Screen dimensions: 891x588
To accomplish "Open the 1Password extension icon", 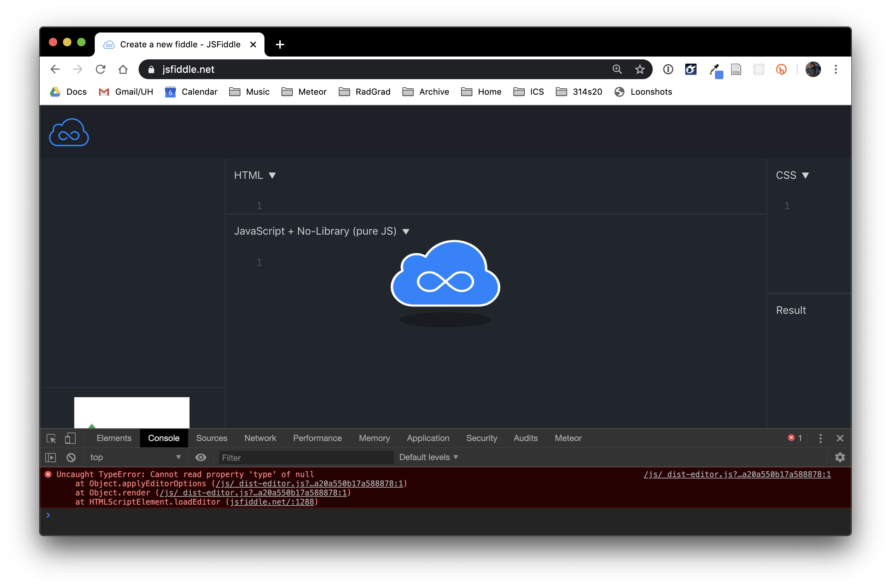I will click(668, 69).
